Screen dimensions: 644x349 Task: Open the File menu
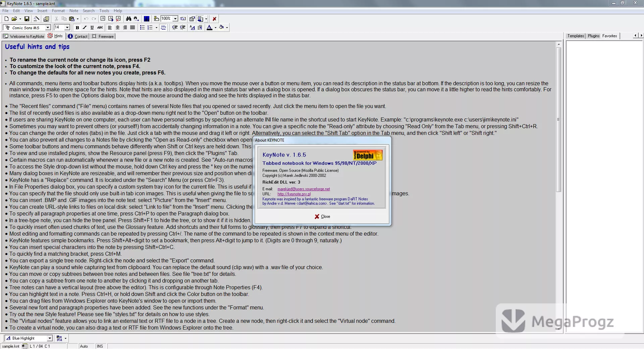(5, 11)
